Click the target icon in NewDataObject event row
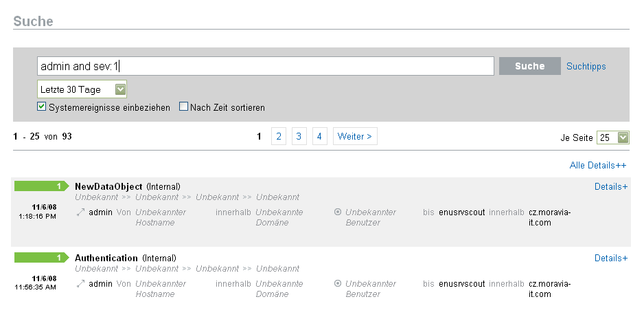This screenshot has width=644, height=319. (x=338, y=212)
